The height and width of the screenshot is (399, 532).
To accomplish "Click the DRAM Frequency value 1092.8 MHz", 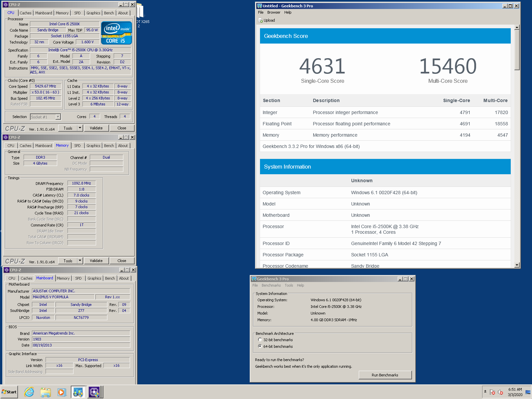I will pyautogui.click(x=81, y=183).
